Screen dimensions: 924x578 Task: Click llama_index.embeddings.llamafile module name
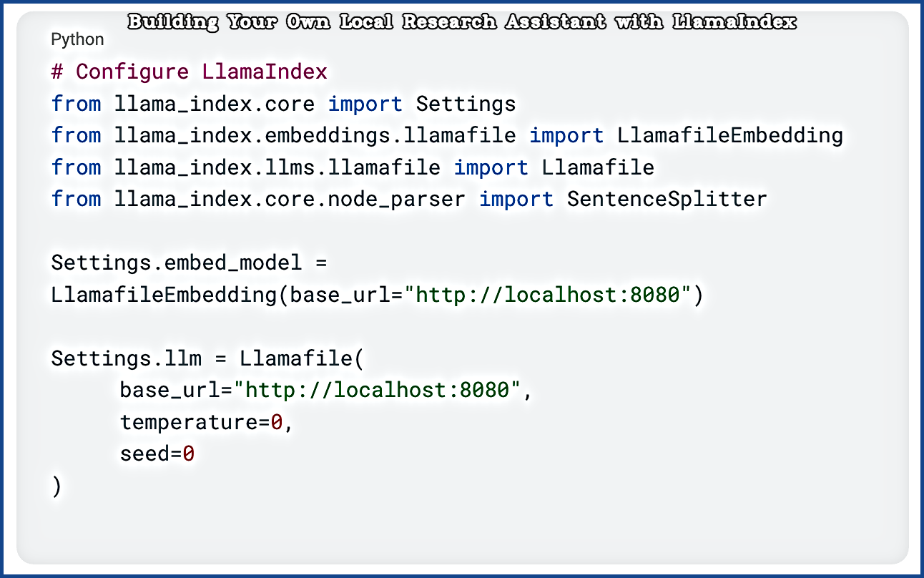(315, 135)
